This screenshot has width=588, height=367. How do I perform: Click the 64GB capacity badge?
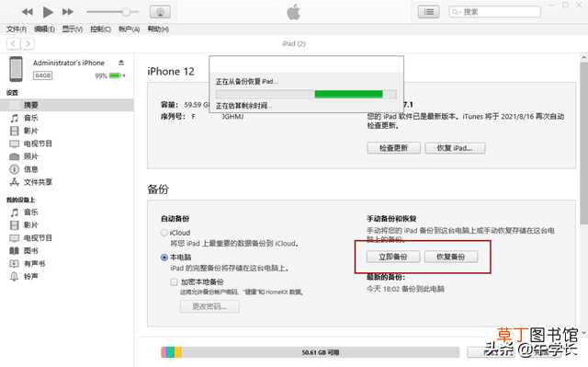coord(43,75)
